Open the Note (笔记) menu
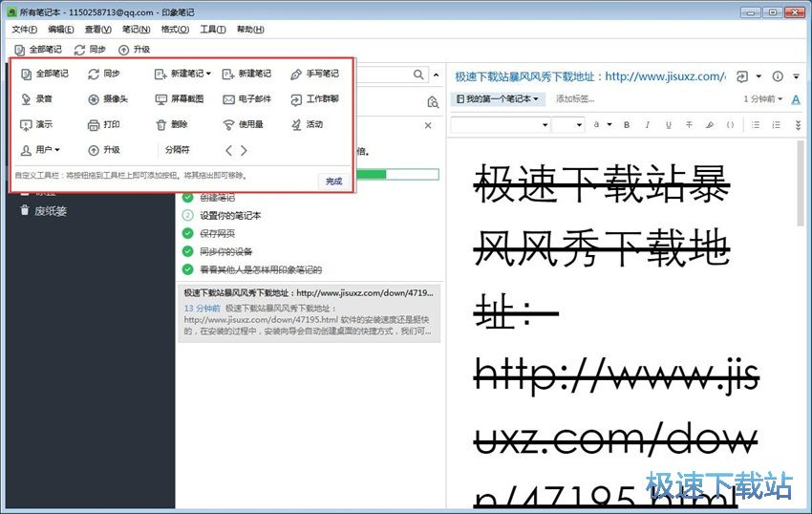Viewport: 812px width, 514px height. (137, 29)
